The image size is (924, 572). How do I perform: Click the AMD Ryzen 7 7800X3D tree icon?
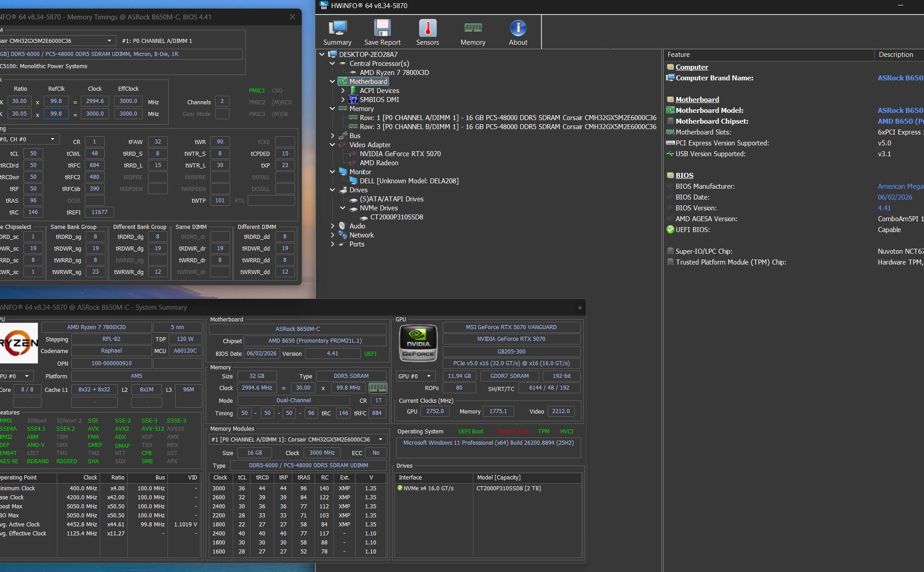click(x=353, y=73)
